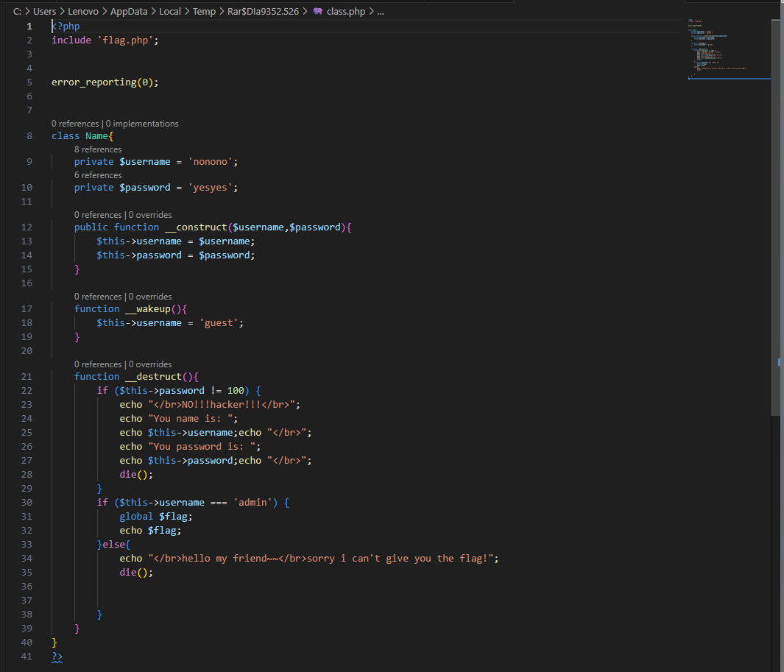Click the PHP elephant icon in breadcrumb
This screenshot has width=784, height=672.
317,11
